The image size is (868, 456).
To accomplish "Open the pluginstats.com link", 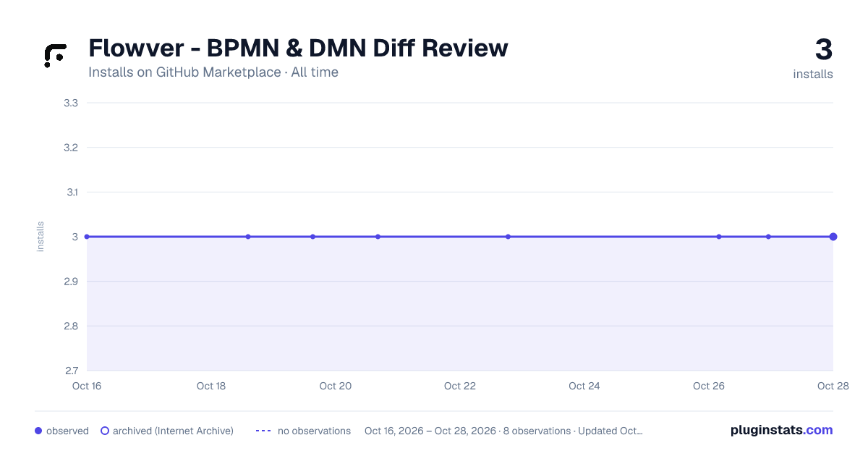I will (x=782, y=430).
